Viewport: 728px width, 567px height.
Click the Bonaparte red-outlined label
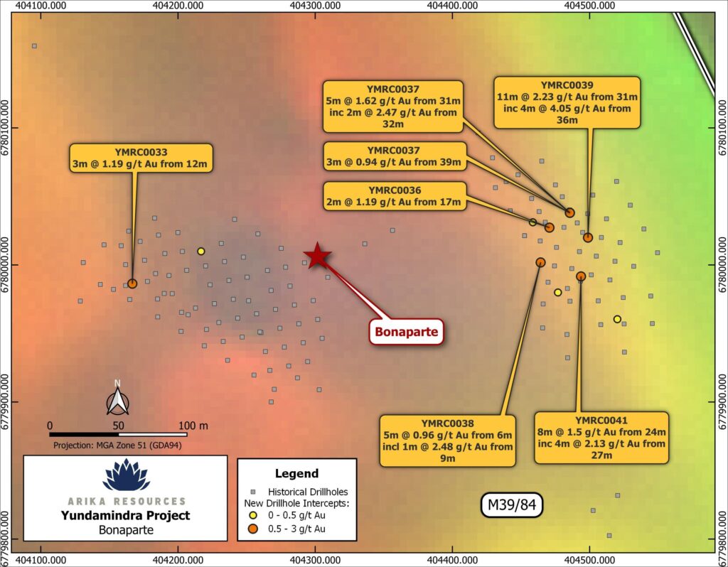(406, 331)
